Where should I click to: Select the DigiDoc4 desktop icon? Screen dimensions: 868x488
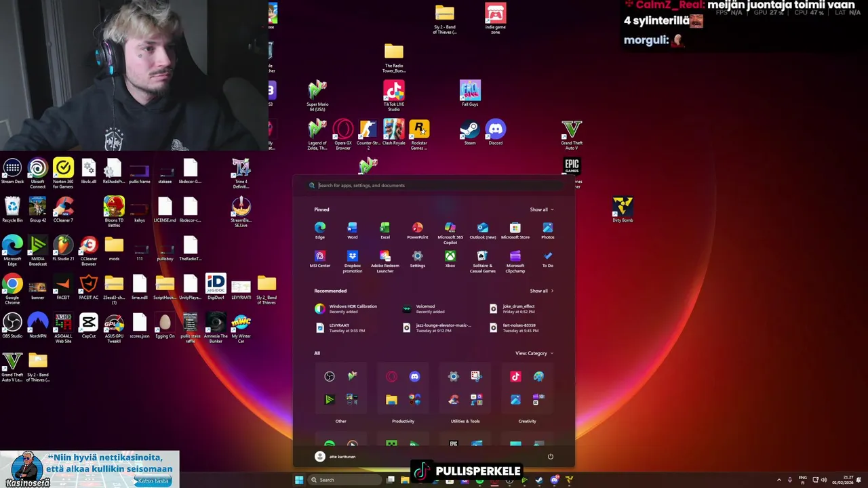point(216,287)
